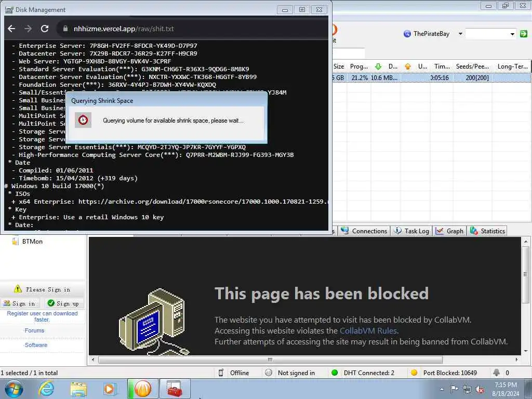
Task: Switch to the Task Log tab
Action: click(x=411, y=231)
